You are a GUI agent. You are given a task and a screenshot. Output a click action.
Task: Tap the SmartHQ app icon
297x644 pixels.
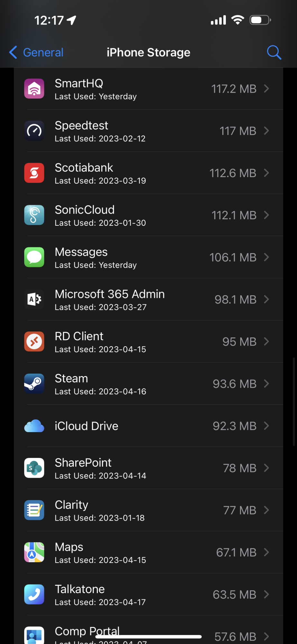pyautogui.click(x=34, y=89)
